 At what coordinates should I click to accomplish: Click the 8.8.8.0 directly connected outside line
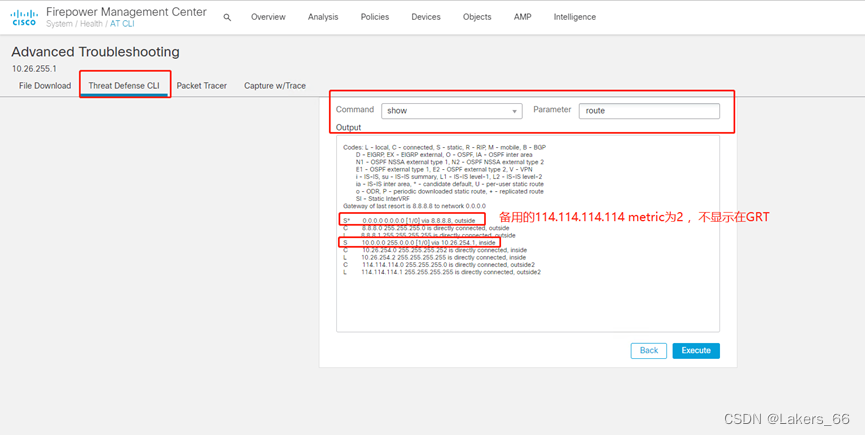coord(426,228)
